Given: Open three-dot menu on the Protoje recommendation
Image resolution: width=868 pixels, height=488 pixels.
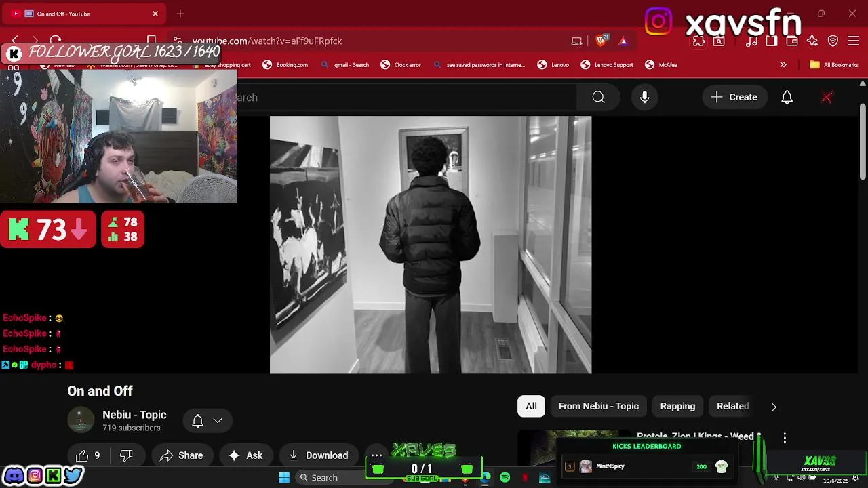Looking at the screenshot, I should pyautogui.click(x=785, y=438).
